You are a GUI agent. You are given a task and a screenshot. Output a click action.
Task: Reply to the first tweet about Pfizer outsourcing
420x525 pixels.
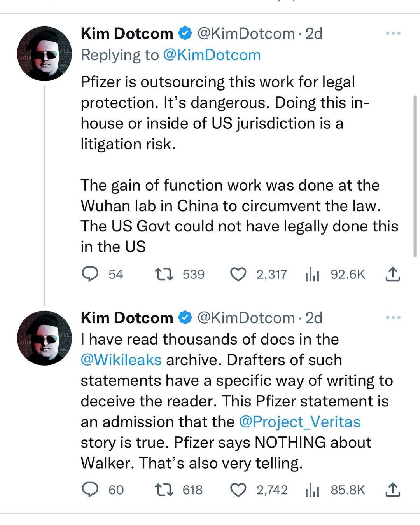coord(90,274)
